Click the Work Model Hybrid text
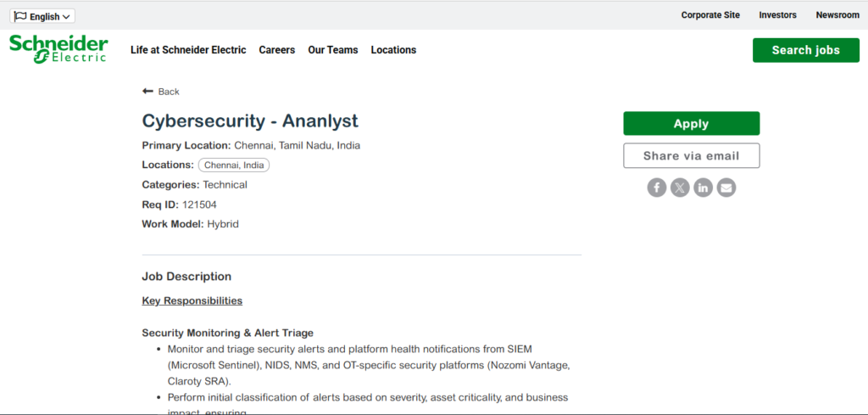Image resolution: width=868 pixels, height=415 pixels. 191,224
